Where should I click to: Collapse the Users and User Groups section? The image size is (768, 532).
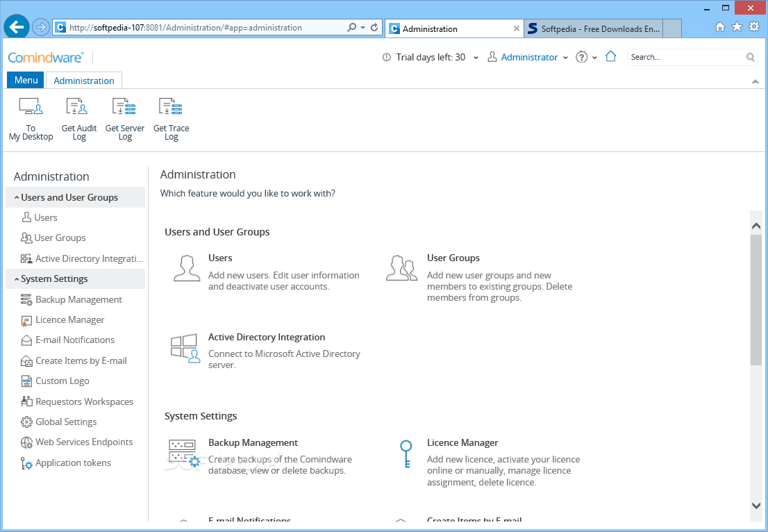tap(17, 197)
